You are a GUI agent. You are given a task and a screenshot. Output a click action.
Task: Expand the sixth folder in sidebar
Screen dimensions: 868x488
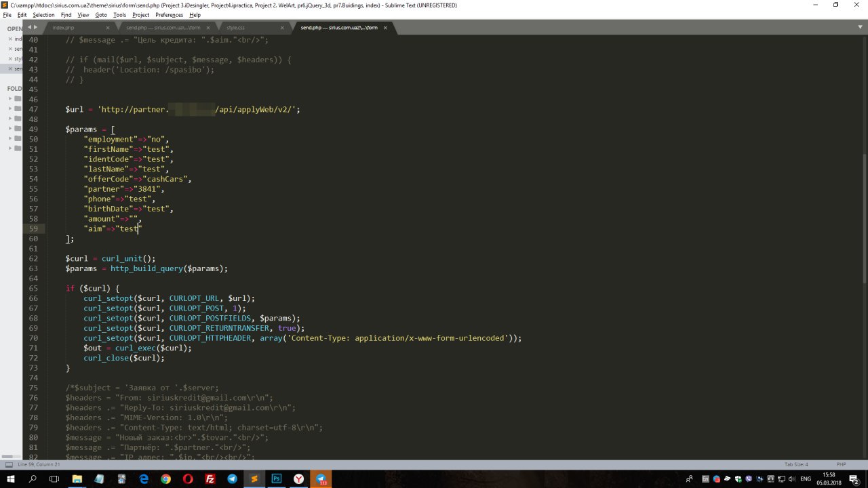[x=10, y=147]
